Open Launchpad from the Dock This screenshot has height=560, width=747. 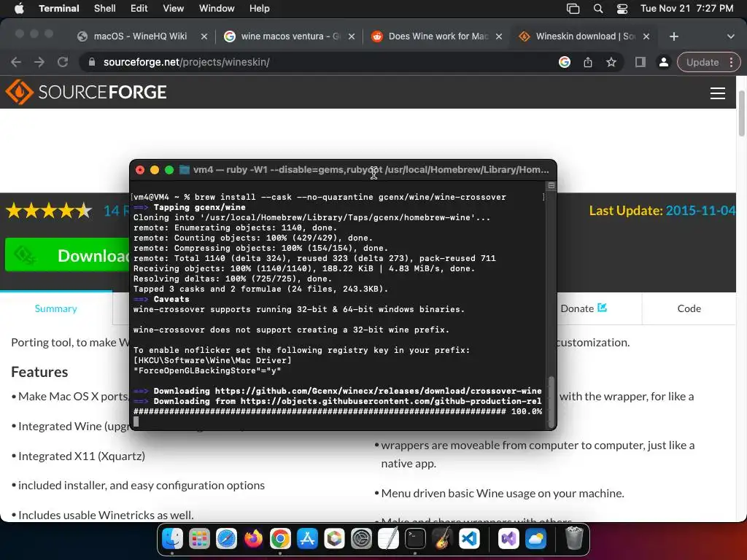[199, 539]
